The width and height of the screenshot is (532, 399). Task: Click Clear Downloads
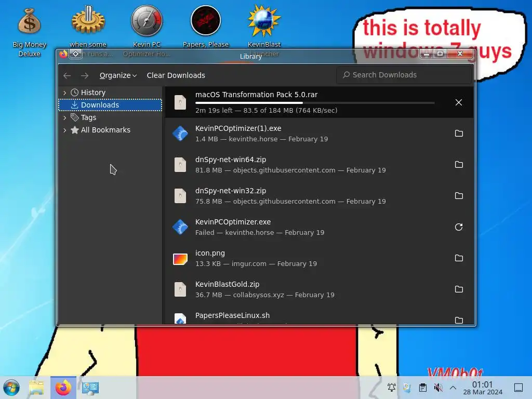[x=176, y=75]
